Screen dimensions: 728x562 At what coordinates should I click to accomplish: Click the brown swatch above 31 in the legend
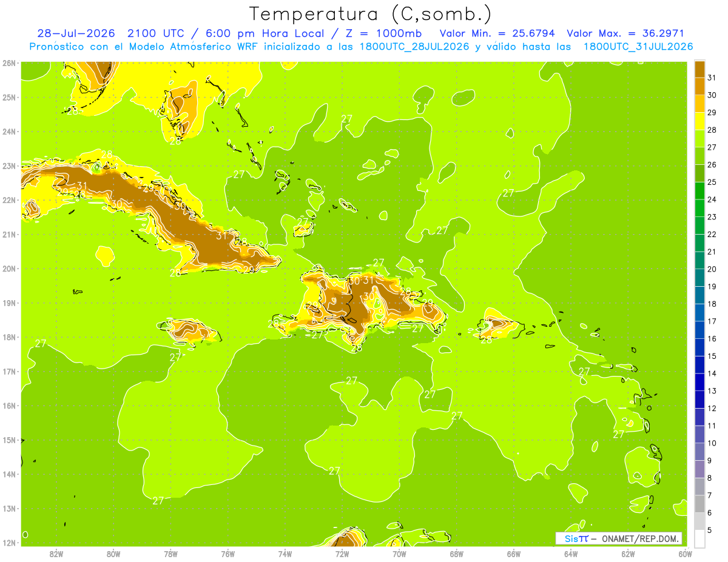(699, 70)
